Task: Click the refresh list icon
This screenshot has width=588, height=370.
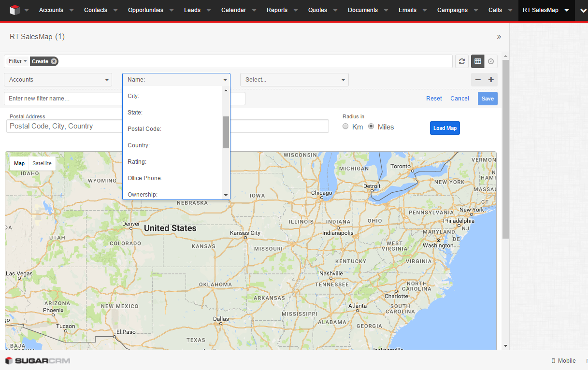Action: 462,61
